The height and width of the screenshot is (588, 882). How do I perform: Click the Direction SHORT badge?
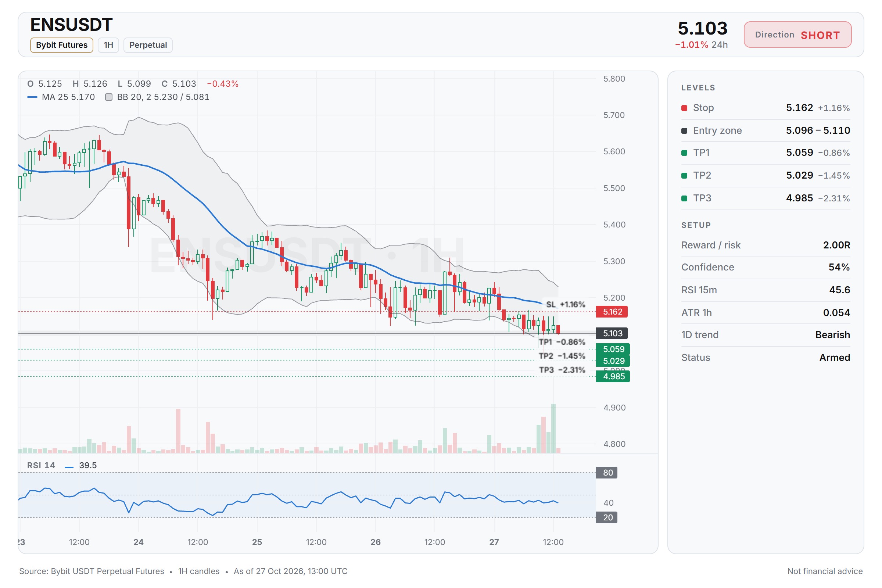tap(797, 35)
